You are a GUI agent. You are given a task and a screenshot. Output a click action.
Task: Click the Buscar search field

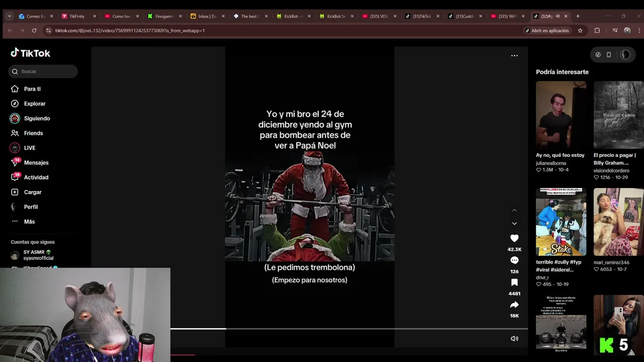(43, 71)
